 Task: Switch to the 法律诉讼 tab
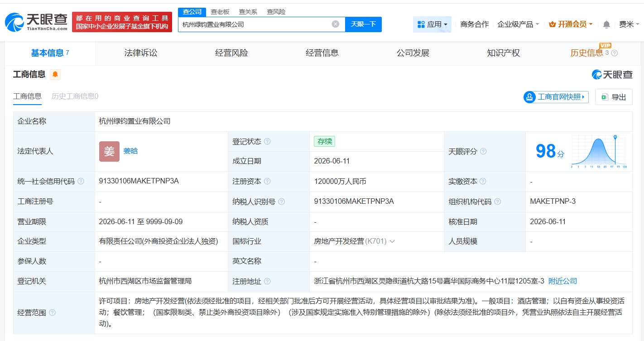click(141, 53)
